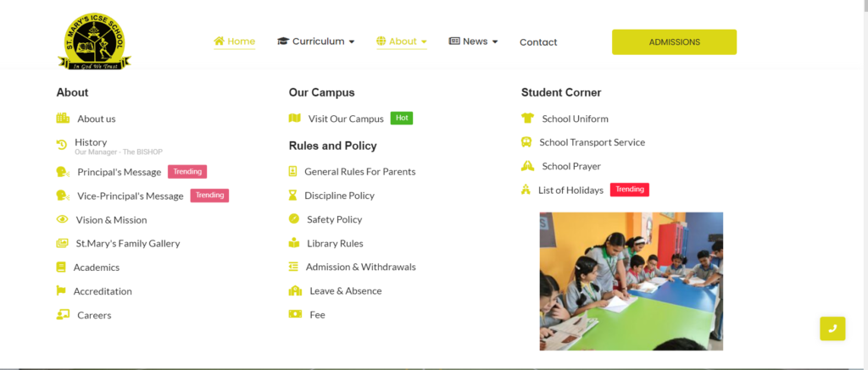Viewport: 868px width, 370px height.
Task: Open the List of Holidays link
Action: [570, 190]
